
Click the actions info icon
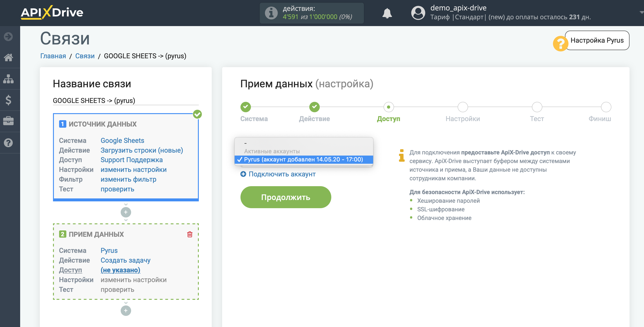pyautogui.click(x=271, y=13)
